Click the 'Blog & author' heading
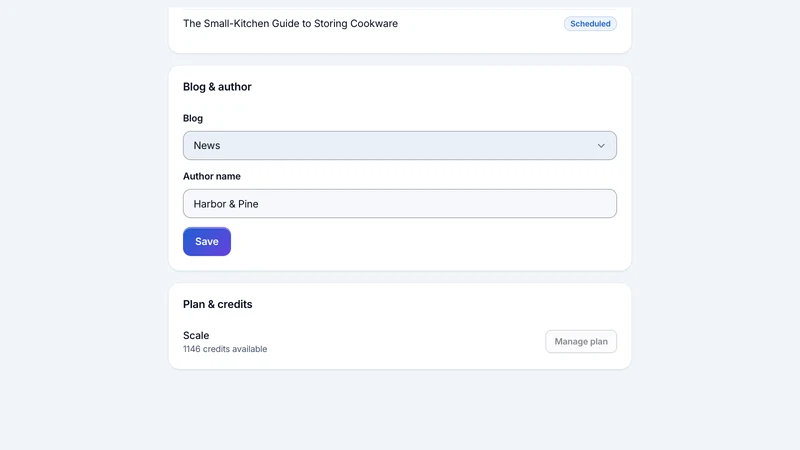800x450 pixels. click(217, 87)
